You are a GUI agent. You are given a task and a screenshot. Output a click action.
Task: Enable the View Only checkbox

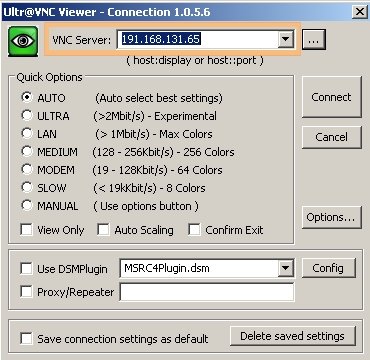[x=26, y=230]
